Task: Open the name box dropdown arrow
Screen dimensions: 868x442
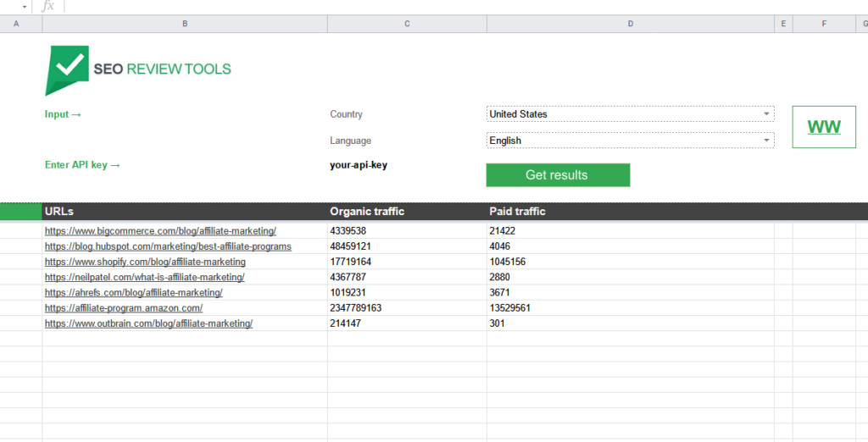Action: point(25,7)
